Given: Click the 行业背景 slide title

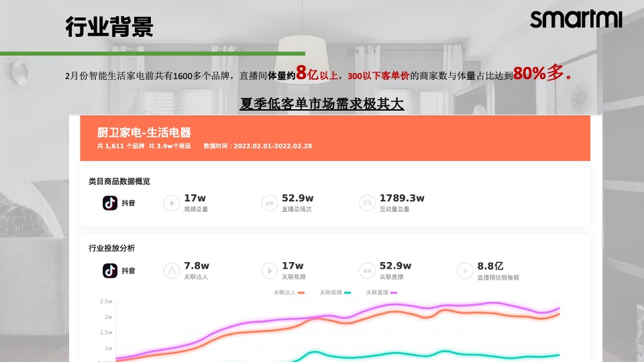Looking at the screenshot, I should pyautogui.click(x=109, y=27).
